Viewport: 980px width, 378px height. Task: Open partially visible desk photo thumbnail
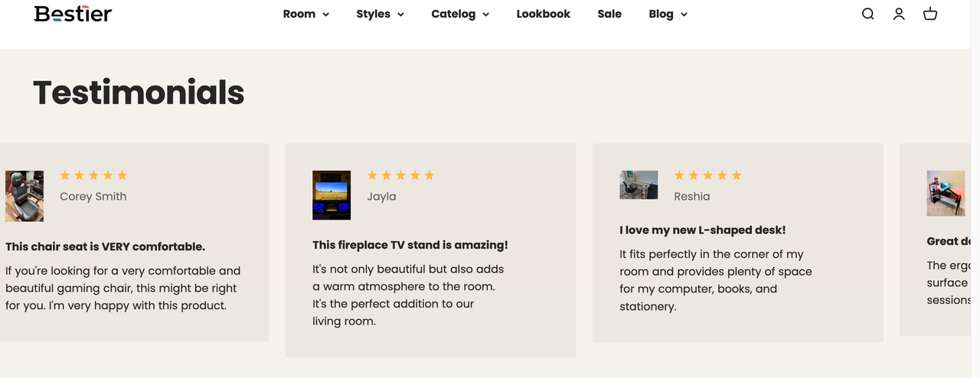coord(946,194)
